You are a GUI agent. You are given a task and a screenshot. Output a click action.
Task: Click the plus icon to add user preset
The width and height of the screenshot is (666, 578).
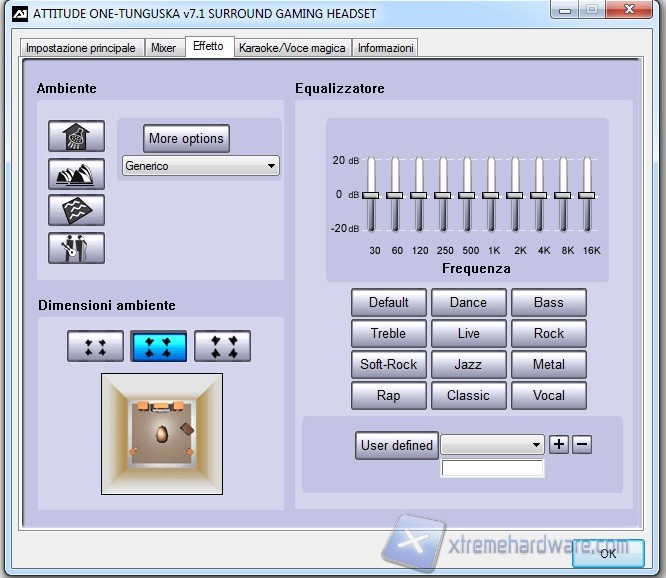point(559,444)
